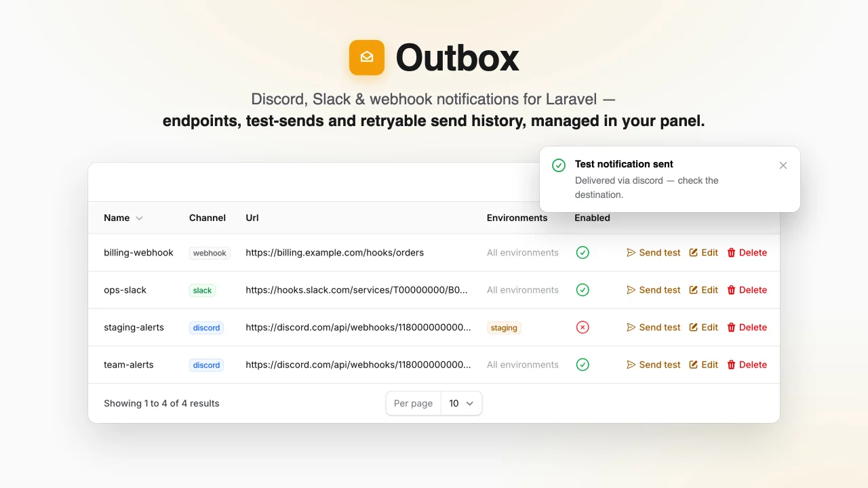Click the Url column header

click(252, 218)
